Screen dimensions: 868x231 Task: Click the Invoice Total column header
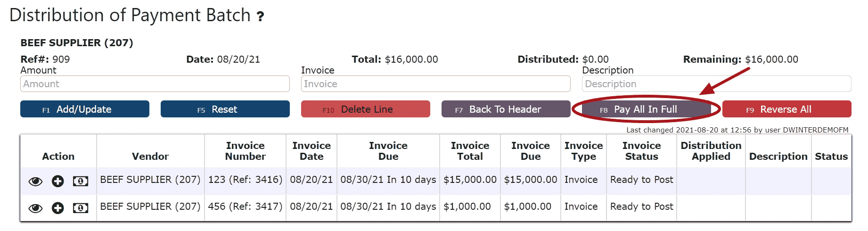tap(470, 151)
